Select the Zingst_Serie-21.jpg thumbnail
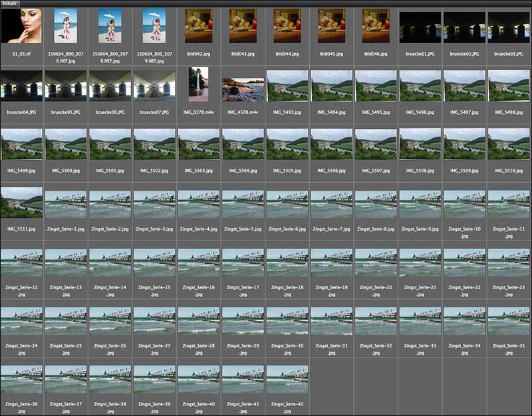This screenshot has width=532, height=416. click(x=420, y=262)
